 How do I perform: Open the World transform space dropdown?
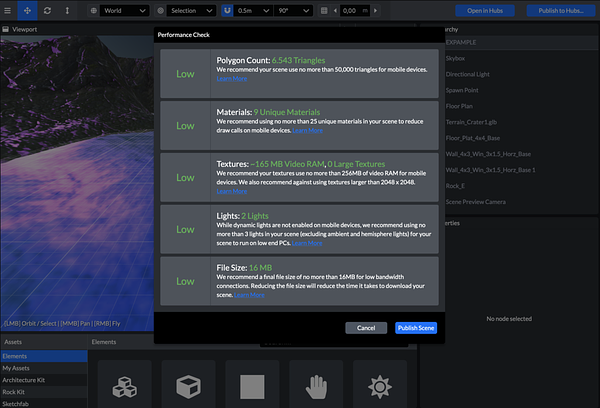click(126, 10)
